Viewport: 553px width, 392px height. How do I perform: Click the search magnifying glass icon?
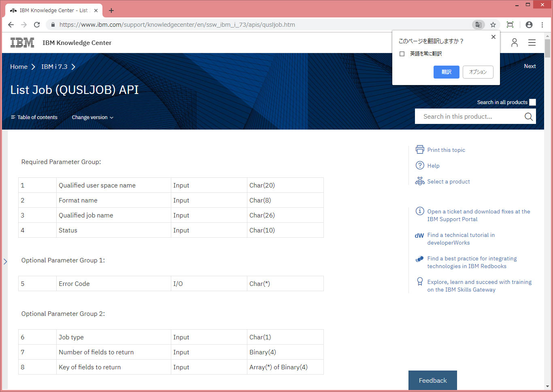pyautogui.click(x=528, y=117)
